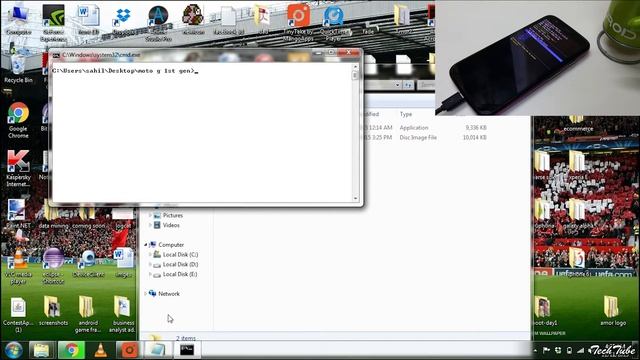This screenshot has width=640, height=360.
Task: Launch the Kaspersky Internet Security shortcut
Action: (x=18, y=168)
